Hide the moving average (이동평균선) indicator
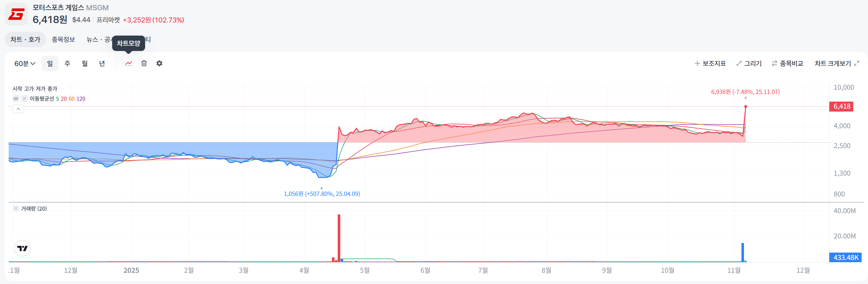 click(16, 98)
